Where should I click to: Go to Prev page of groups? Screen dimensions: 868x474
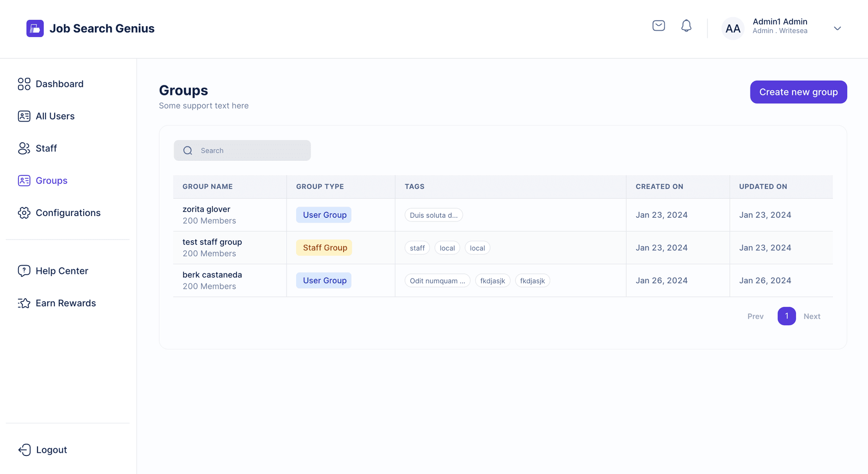[755, 316]
